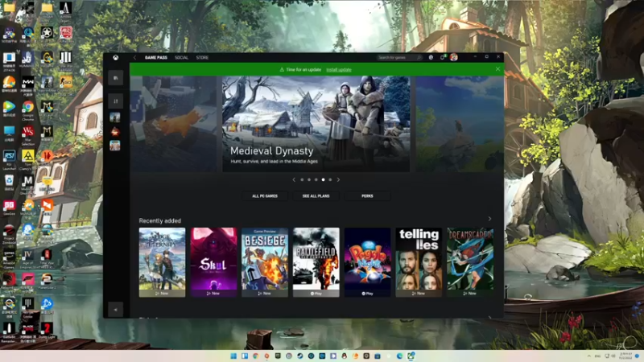Select the fourth carousel dot
The height and width of the screenshot is (362, 644).
point(324,179)
